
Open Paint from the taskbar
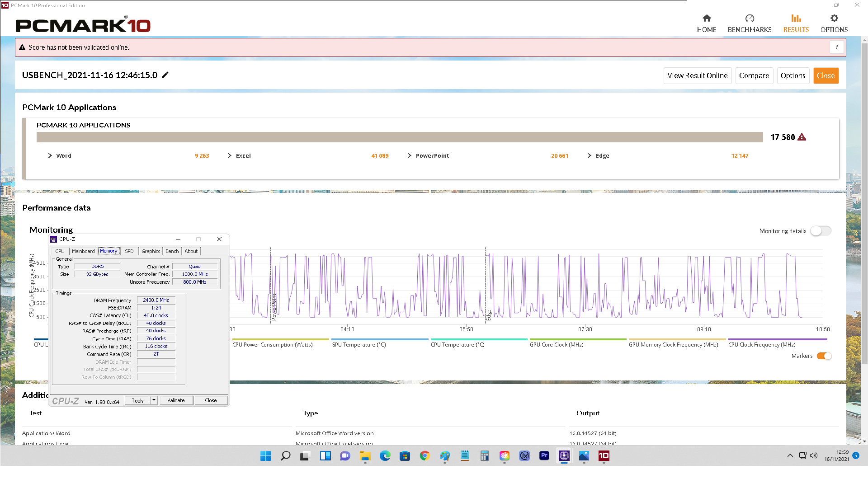tap(444, 456)
